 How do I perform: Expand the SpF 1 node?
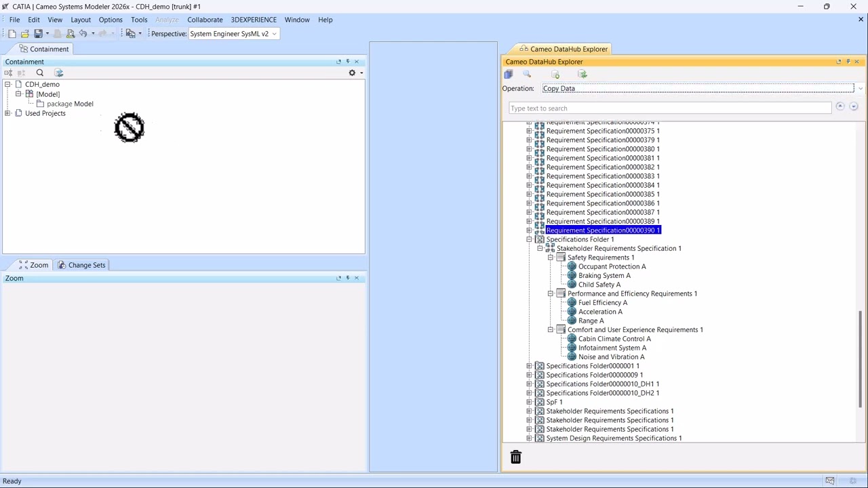point(529,402)
